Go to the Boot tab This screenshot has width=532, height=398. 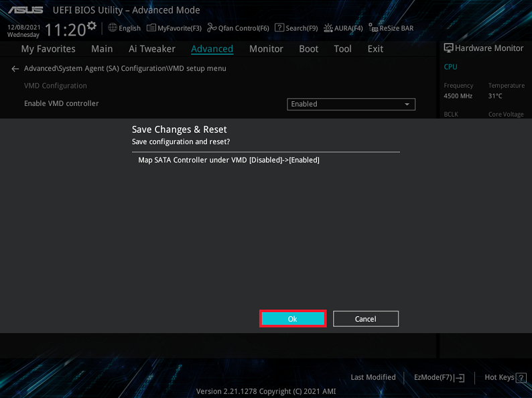309,49
